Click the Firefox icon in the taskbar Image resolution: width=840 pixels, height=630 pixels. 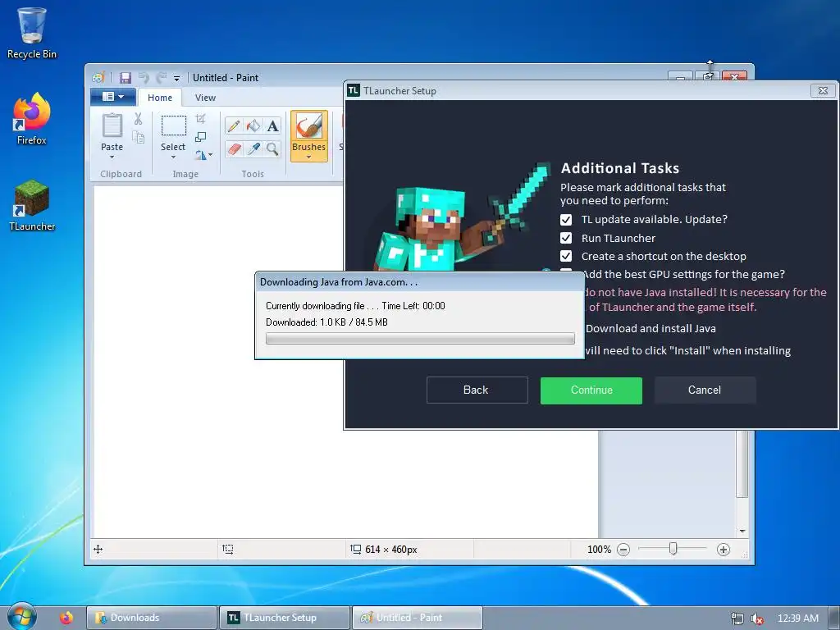(x=66, y=618)
